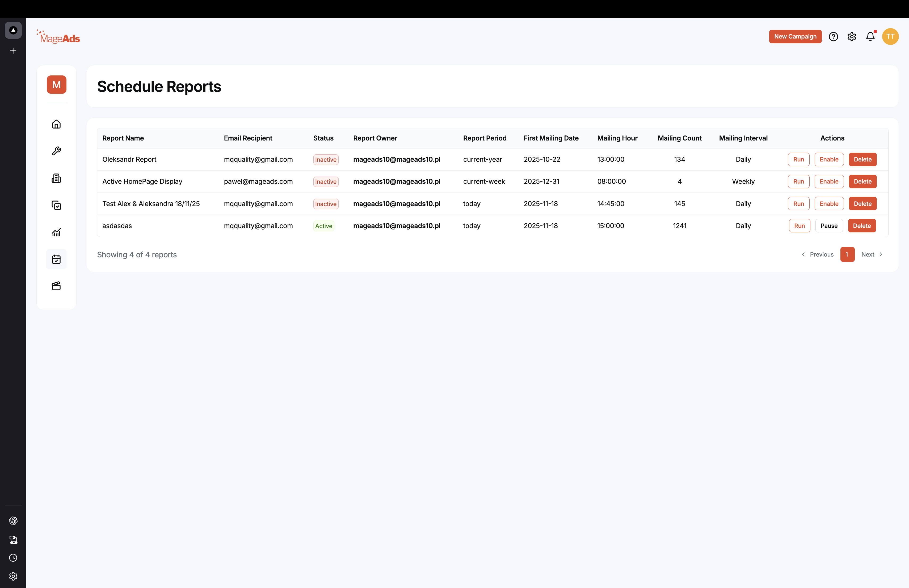The width and height of the screenshot is (909, 588).
Task: Click the New Campaign button
Action: 795,37
